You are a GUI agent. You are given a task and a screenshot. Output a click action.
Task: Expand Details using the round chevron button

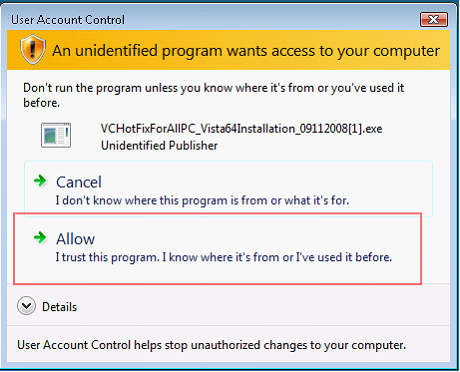coord(26,306)
